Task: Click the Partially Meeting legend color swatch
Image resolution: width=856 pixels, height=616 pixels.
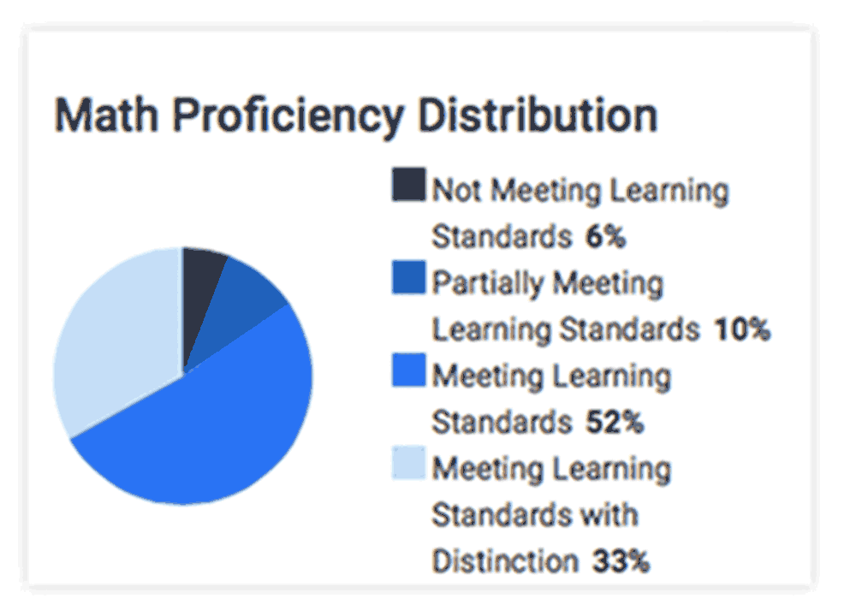Action: (x=408, y=277)
